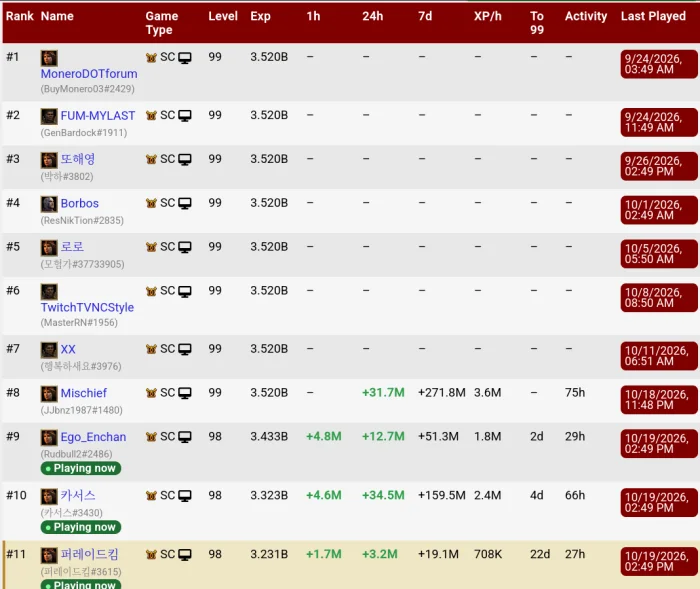
Task: Open TwitchTVNCStyle player profile link
Action: 87,307
